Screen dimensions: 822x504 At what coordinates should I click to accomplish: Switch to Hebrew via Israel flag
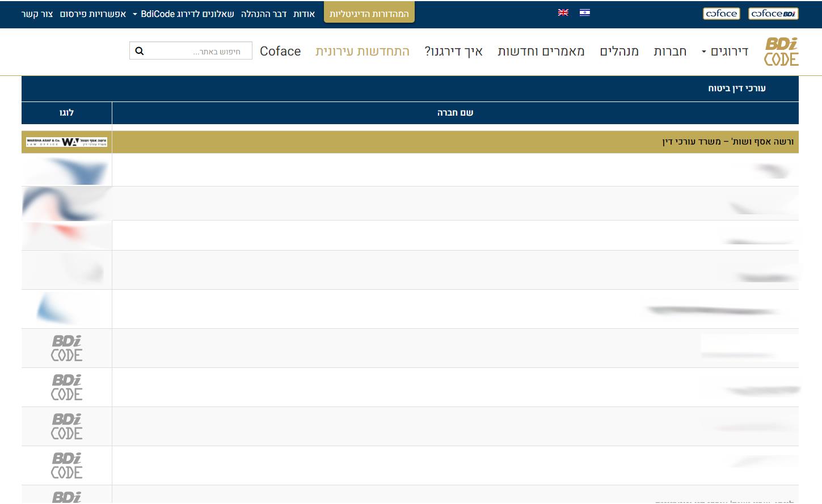coord(585,12)
